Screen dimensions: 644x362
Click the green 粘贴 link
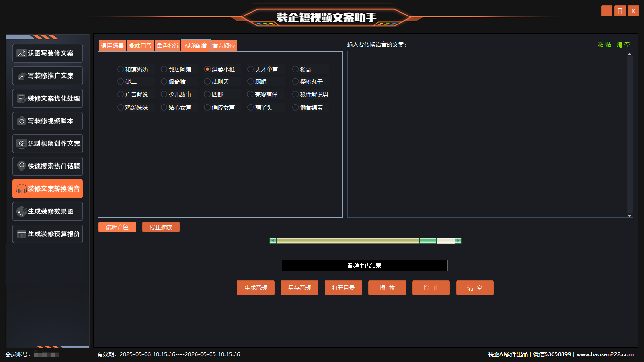click(604, 45)
